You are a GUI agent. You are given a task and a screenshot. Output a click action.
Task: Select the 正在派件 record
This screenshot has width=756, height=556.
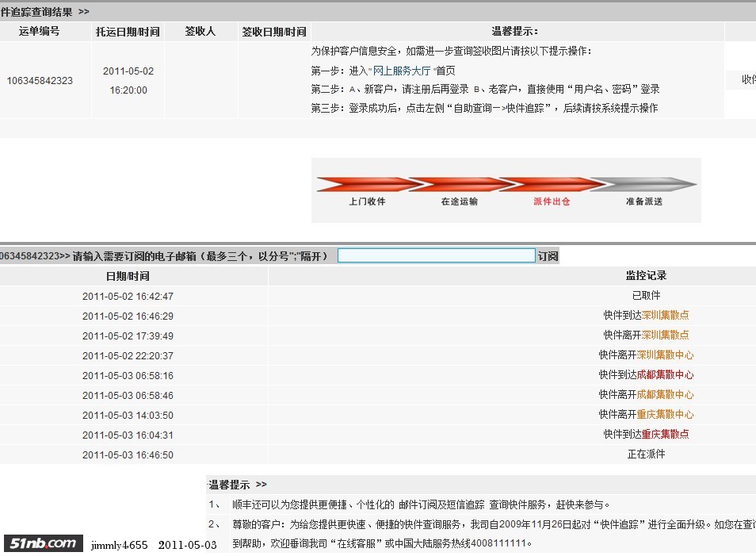tap(646, 454)
